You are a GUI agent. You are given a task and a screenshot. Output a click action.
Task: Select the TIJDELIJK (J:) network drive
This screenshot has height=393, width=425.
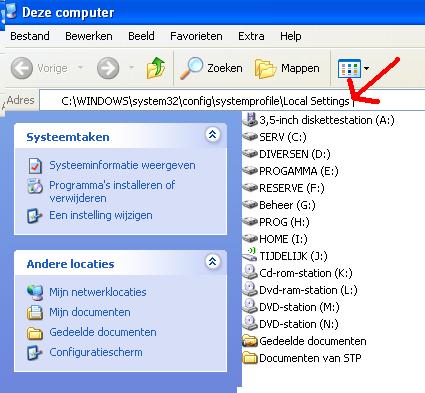click(x=285, y=256)
